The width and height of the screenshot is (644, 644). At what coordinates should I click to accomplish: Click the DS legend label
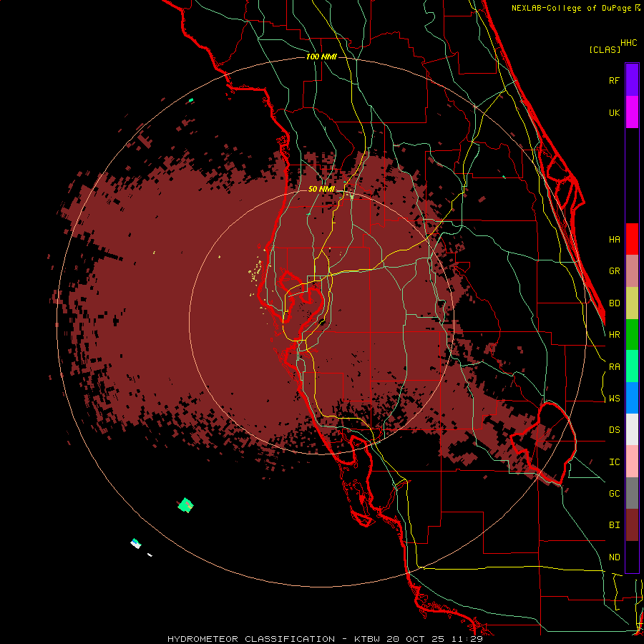point(615,430)
